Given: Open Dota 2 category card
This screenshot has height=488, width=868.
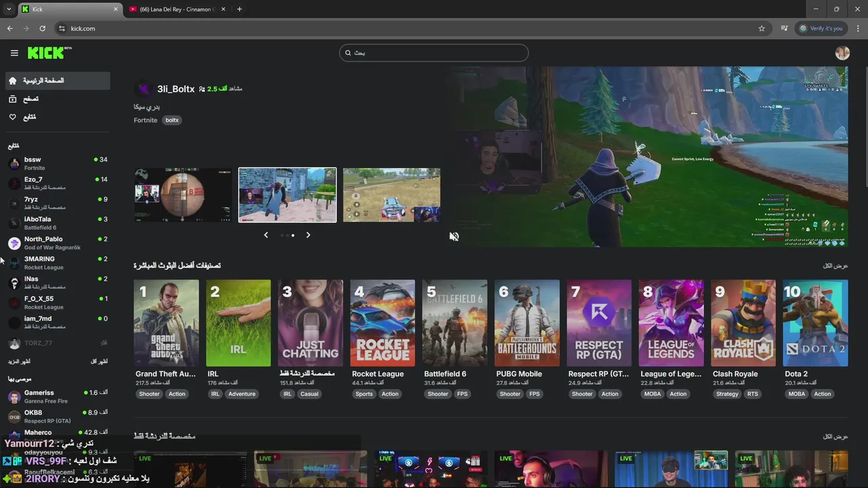Looking at the screenshot, I should pyautogui.click(x=816, y=323).
